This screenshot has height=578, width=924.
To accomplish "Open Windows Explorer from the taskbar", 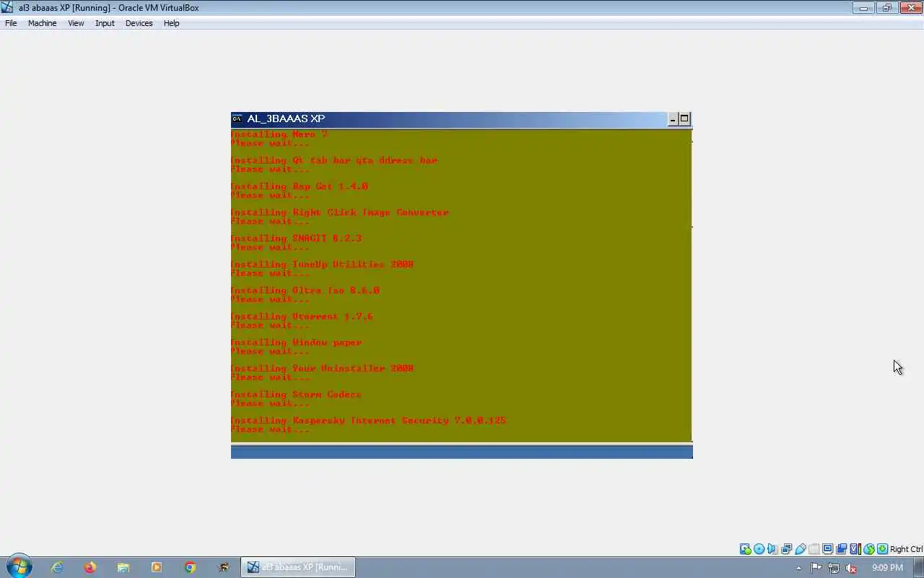I will pos(123,567).
